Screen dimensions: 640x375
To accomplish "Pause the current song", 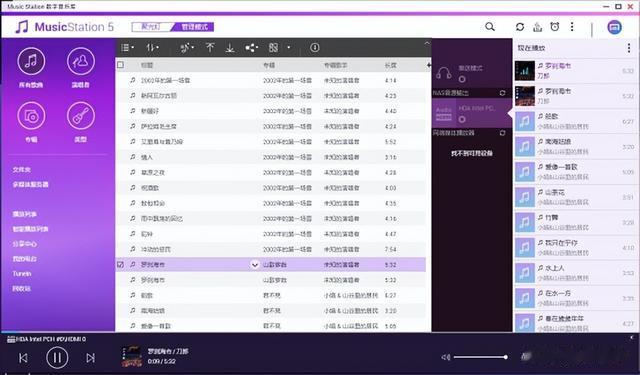I will pos(57,357).
